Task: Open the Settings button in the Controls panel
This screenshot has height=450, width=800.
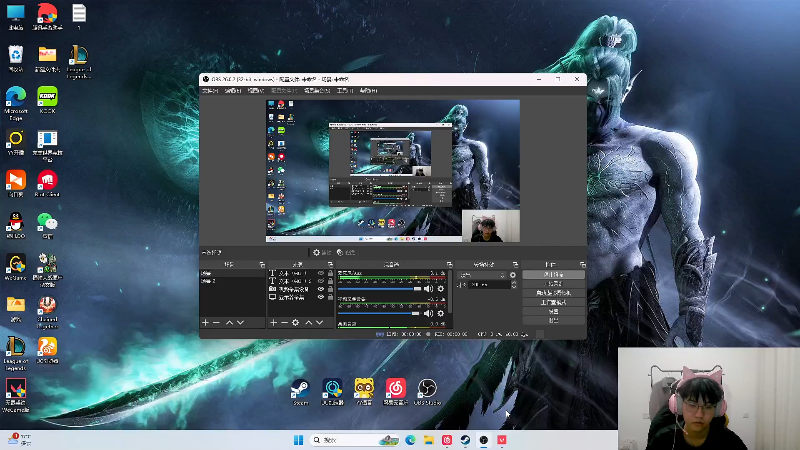Action: tap(553, 311)
